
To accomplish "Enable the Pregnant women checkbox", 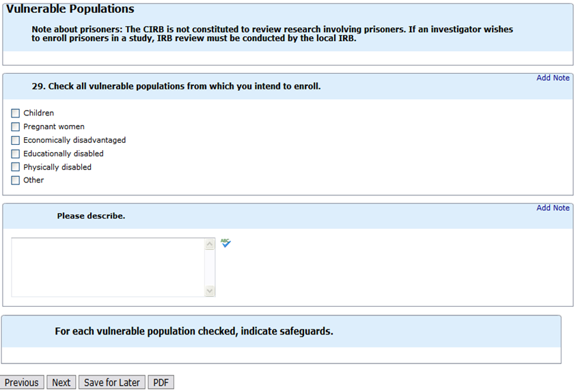I will (16, 127).
